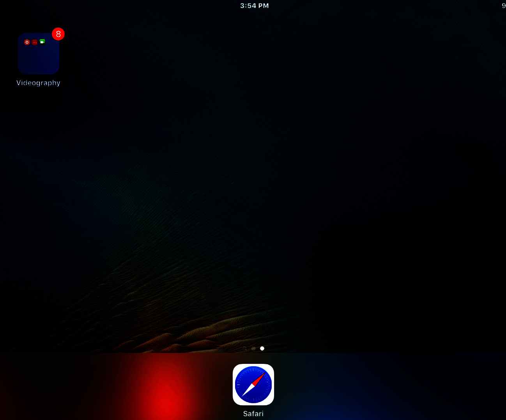Tap the battery indicator at top right
The image size is (506, 420).
[x=503, y=5]
